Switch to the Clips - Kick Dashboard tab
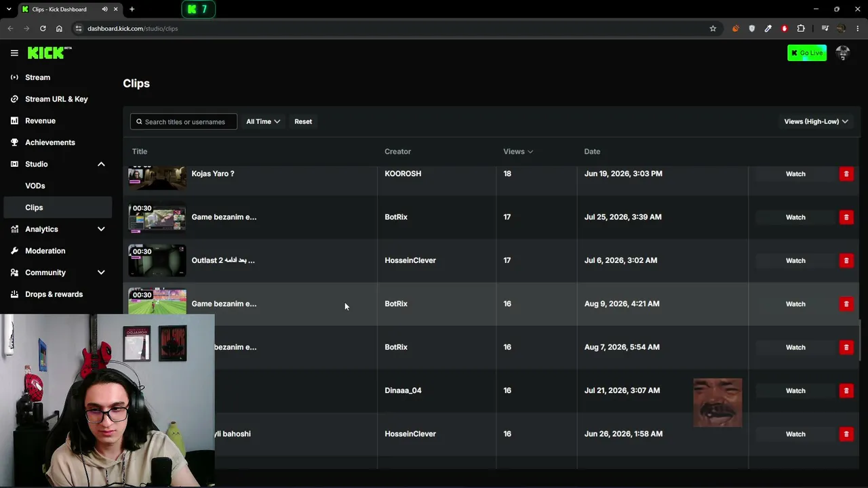Screen dimensions: 868x488 (x=61, y=9)
